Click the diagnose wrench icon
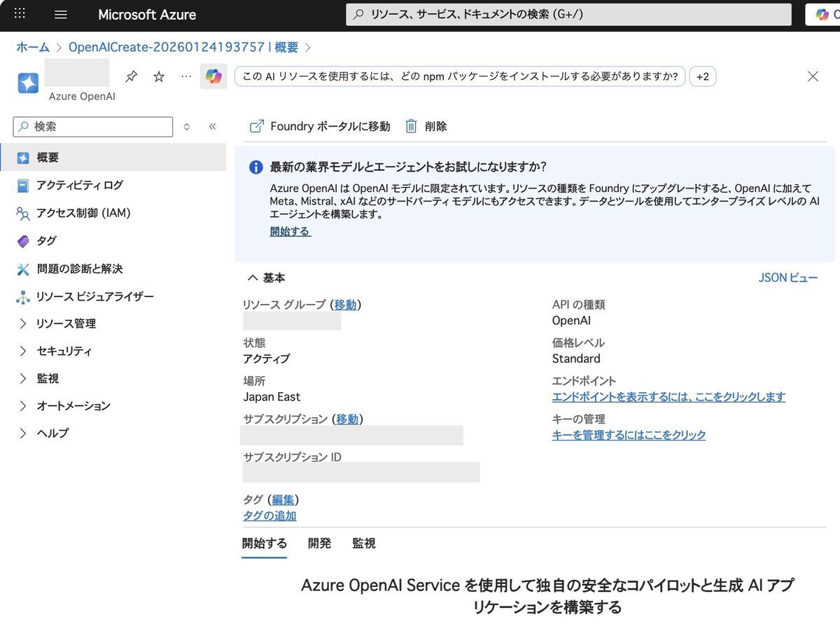This screenshot has width=840, height=631. click(x=23, y=270)
